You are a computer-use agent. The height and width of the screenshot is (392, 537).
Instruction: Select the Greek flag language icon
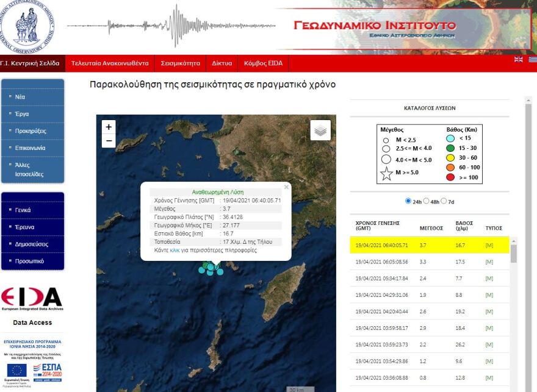[x=532, y=60]
